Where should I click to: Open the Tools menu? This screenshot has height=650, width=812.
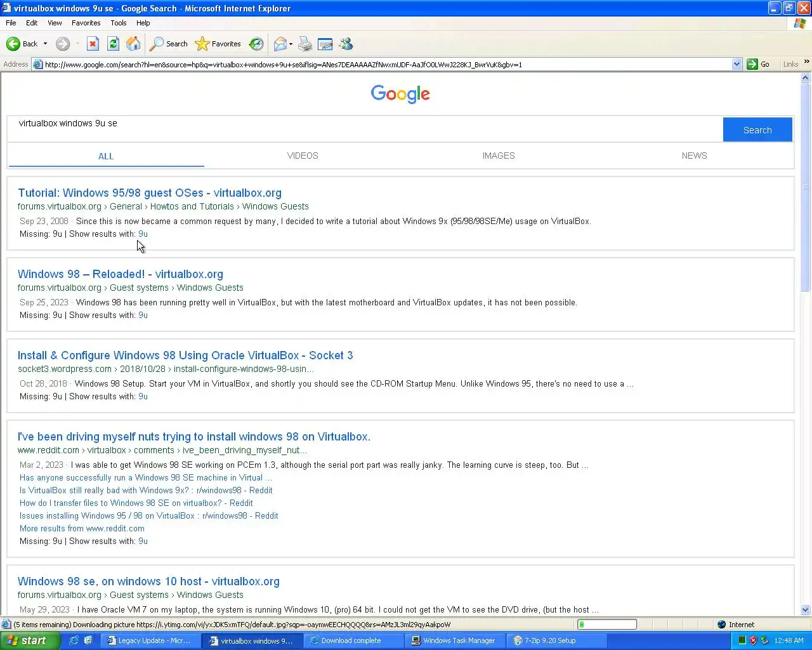pos(119,23)
